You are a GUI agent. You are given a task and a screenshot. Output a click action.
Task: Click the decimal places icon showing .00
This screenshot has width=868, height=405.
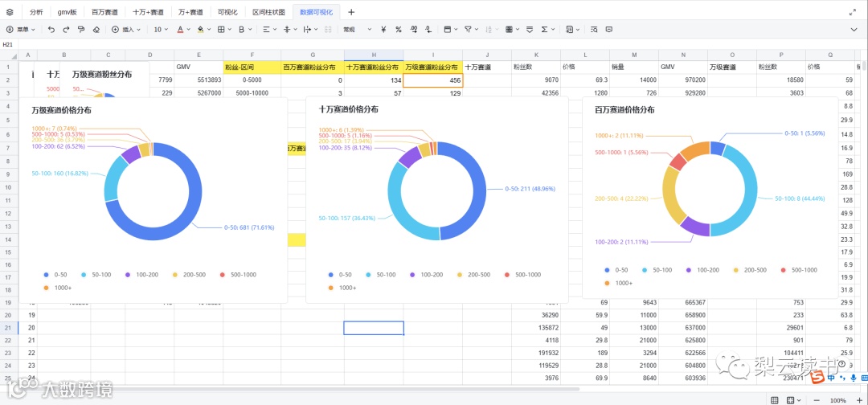[414, 29]
